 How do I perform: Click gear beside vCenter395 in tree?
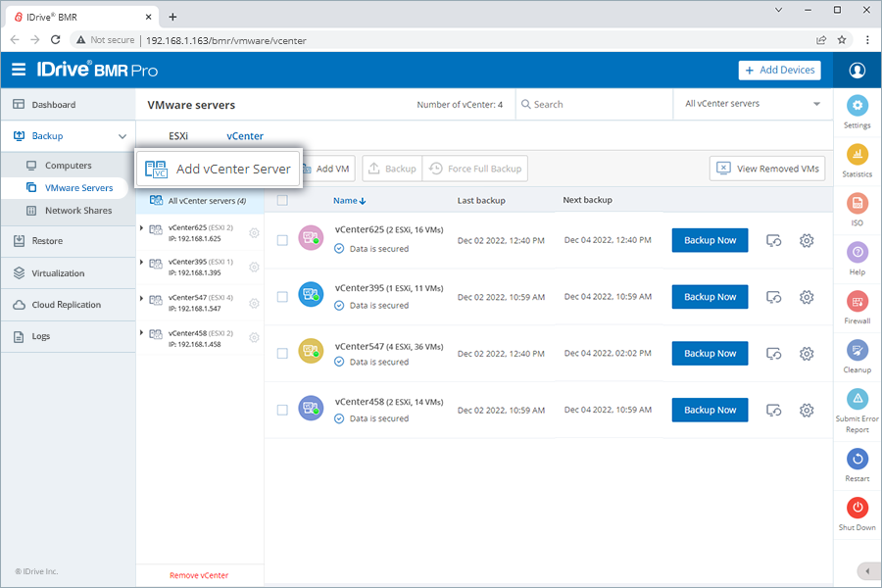pos(254,268)
